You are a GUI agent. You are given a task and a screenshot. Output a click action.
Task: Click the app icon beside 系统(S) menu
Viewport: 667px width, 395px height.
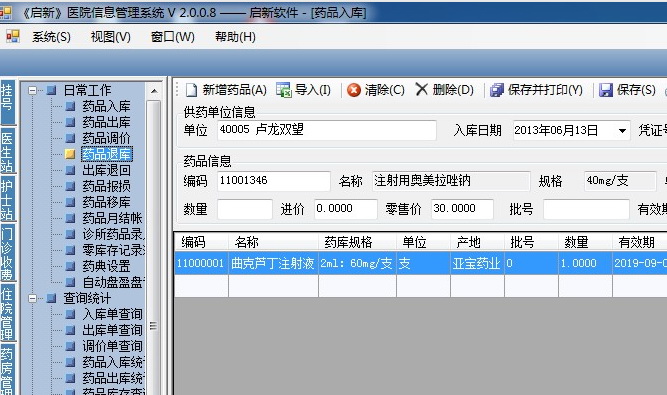(x=13, y=37)
